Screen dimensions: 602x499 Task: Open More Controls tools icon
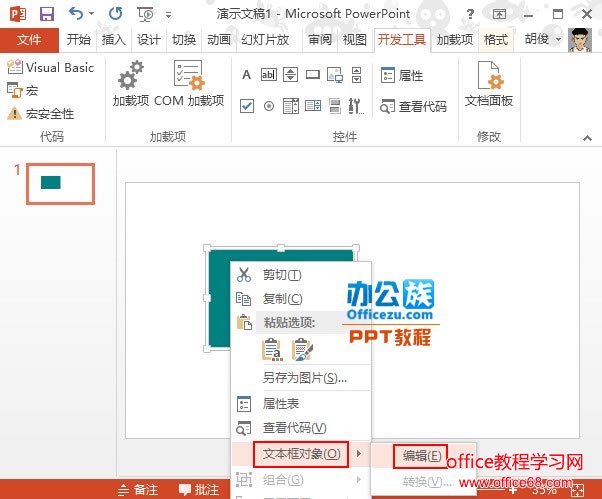point(356,106)
